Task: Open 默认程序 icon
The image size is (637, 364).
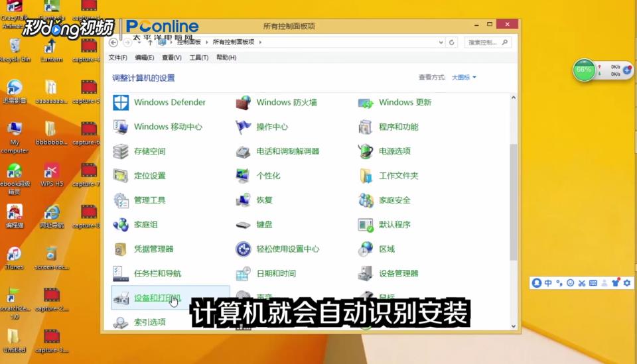Action: [x=366, y=224]
